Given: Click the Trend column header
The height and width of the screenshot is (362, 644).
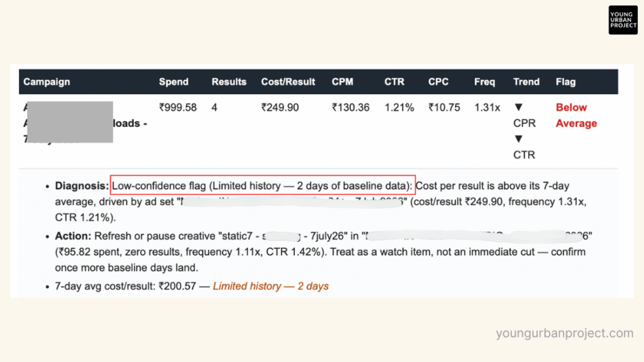Looking at the screenshot, I should tap(526, 82).
